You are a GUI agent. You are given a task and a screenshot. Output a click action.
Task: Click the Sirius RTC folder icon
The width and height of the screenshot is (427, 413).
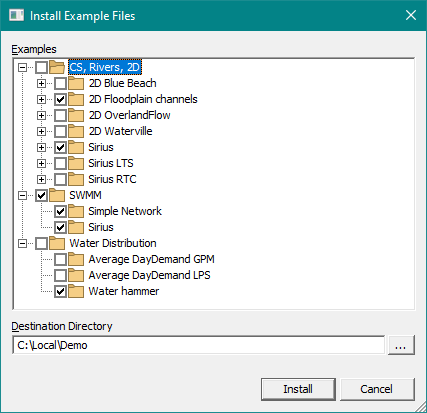[76, 179]
